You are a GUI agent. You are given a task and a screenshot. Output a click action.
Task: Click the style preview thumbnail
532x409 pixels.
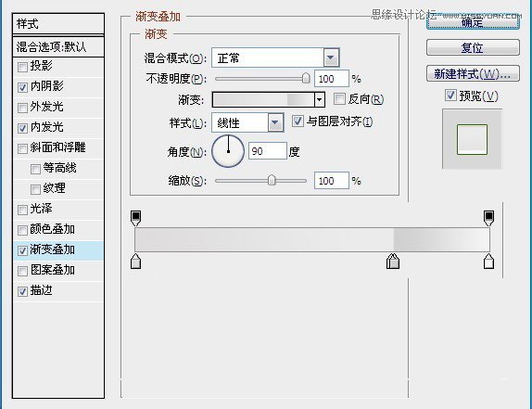[472, 139]
